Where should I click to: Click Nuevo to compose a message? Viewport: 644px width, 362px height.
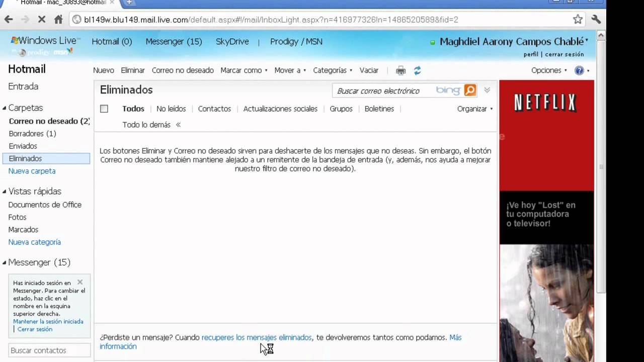pos(104,70)
